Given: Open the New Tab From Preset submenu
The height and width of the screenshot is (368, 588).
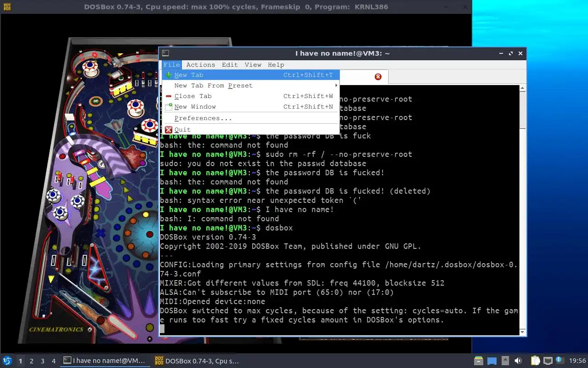Looking at the screenshot, I should click(250, 86).
